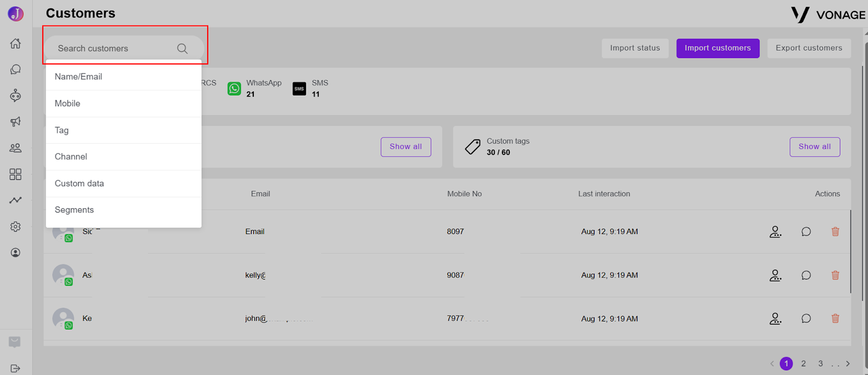Select current page 1 in pagination
Viewport: 868px width, 375px height.
786,364
